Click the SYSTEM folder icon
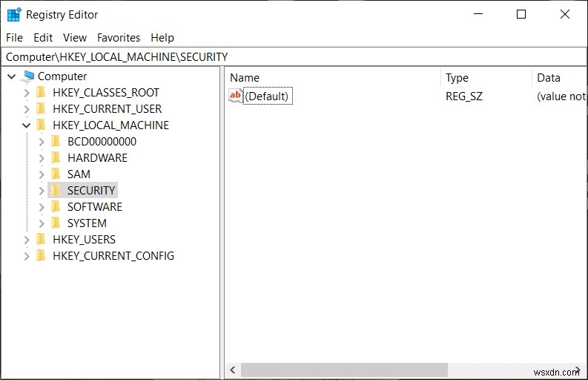The image size is (588, 380). pos(56,223)
